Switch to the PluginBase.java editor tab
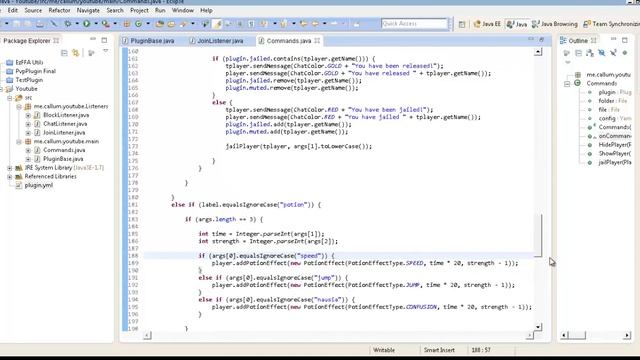Image resolution: width=640 pixels, height=360 pixels. click(149, 41)
